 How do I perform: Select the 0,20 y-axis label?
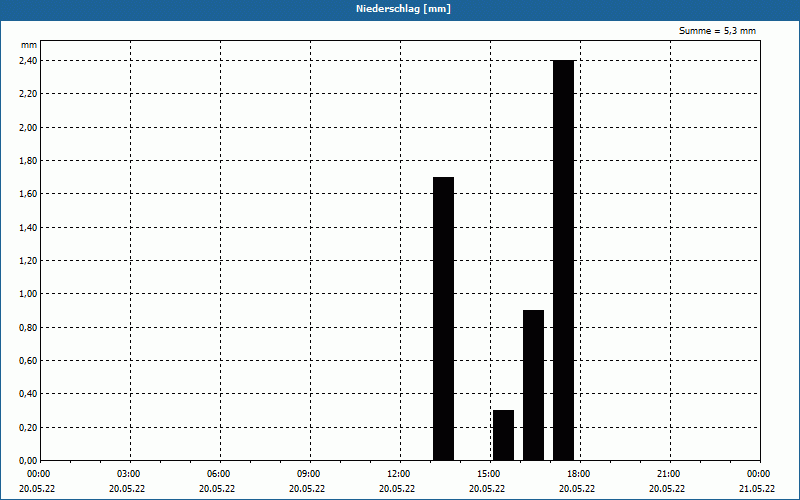click(28, 428)
